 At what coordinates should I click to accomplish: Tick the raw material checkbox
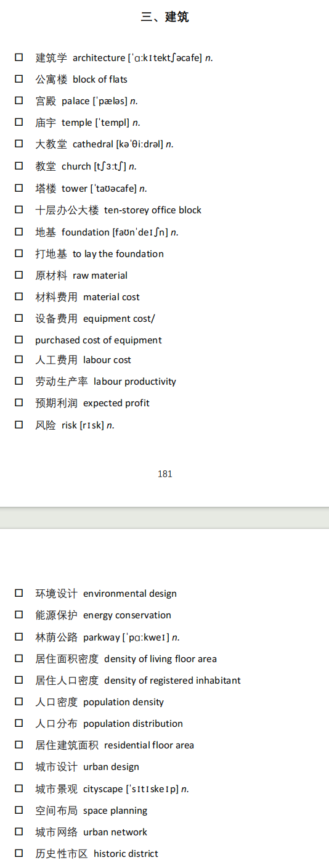[19, 275]
